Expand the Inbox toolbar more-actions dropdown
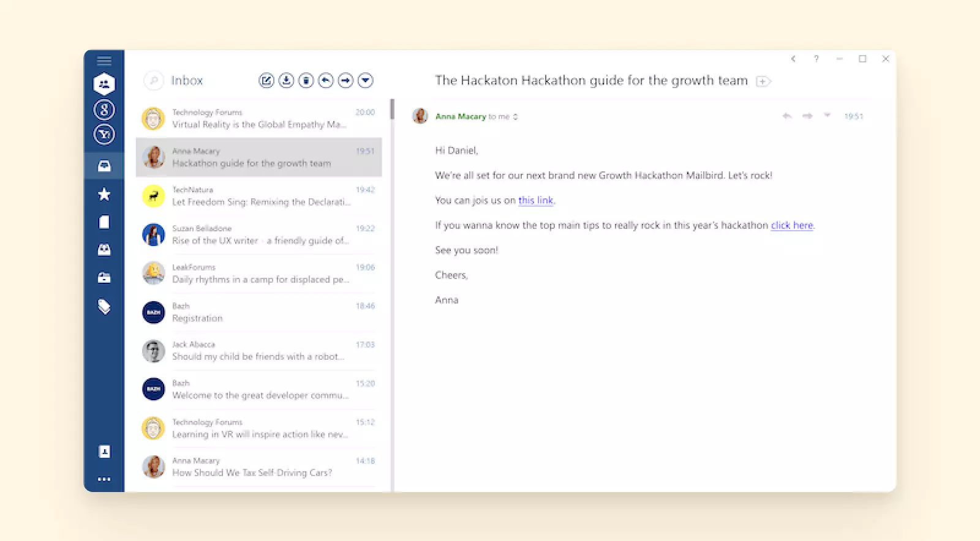 (x=366, y=80)
